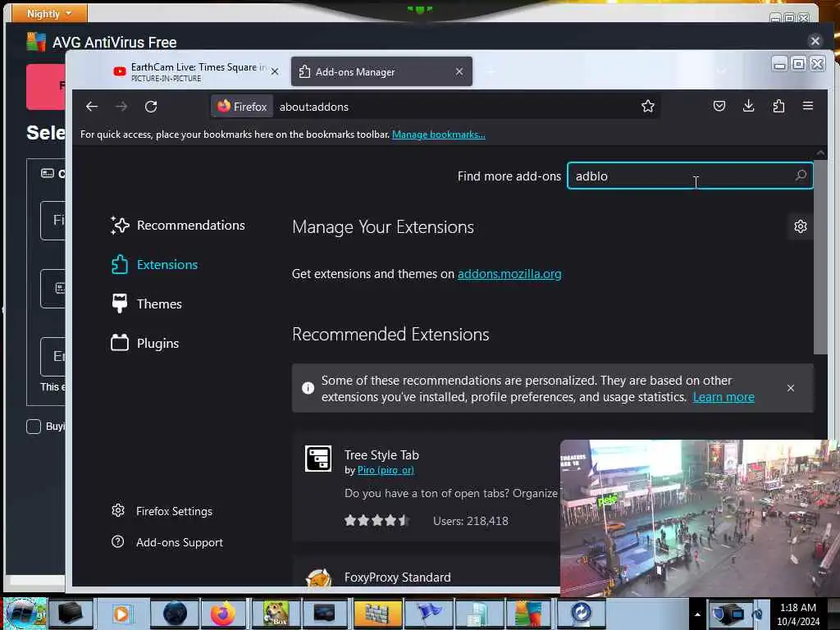
Task: Select the Add-ons Manager tab
Action: [381, 72]
